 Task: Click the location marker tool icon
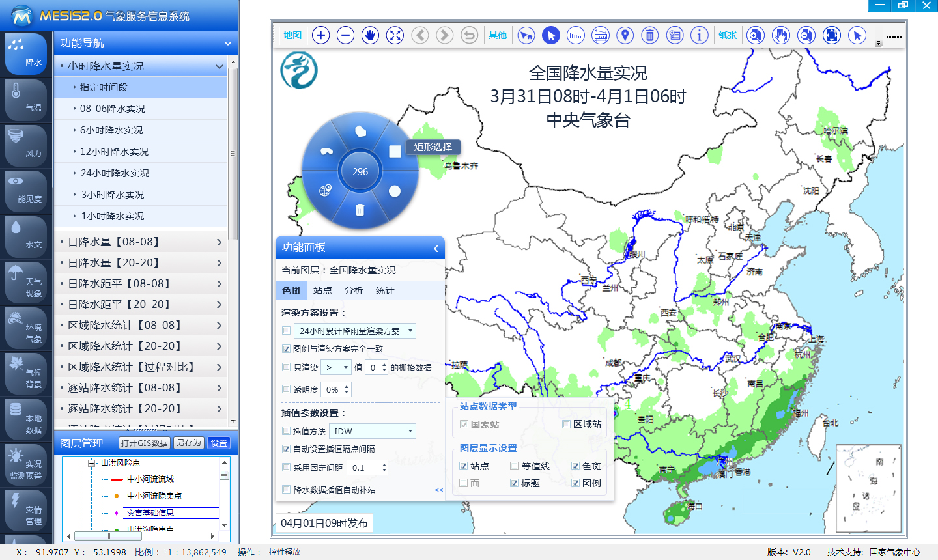click(x=625, y=35)
